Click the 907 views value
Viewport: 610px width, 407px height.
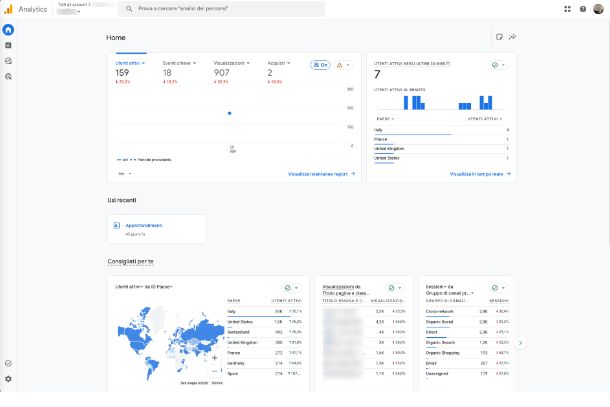point(222,73)
